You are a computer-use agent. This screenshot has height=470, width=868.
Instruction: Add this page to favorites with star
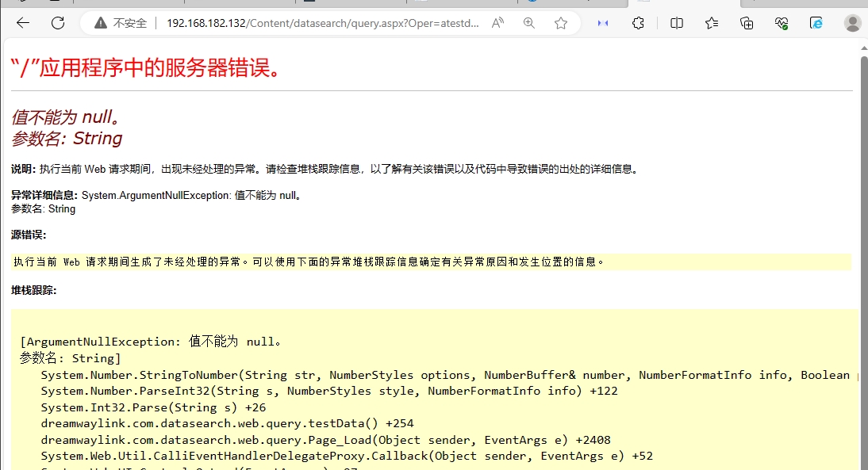561,23
